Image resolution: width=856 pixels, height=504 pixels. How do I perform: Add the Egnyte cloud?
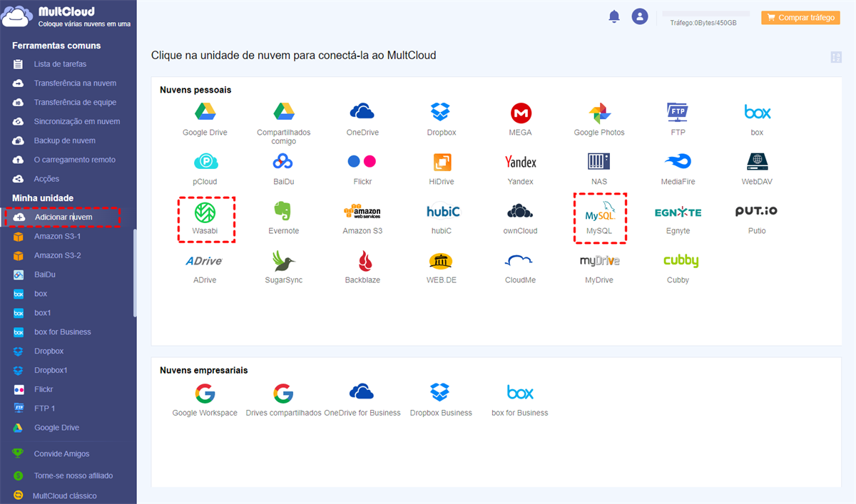(x=678, y=212)
